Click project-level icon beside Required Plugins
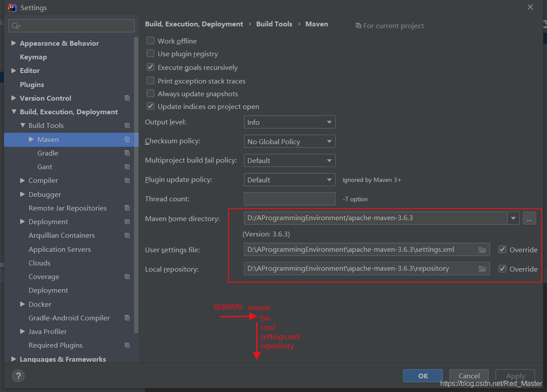This screenshot has width=547, height=392. tap(127, 345)
